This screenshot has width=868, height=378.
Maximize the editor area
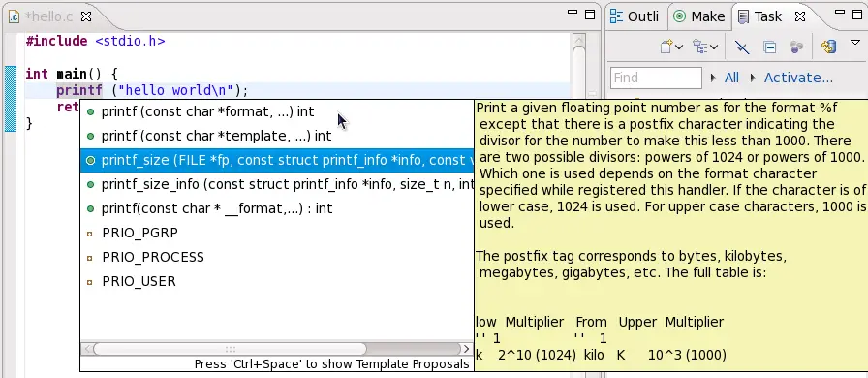tap(590, 15)
